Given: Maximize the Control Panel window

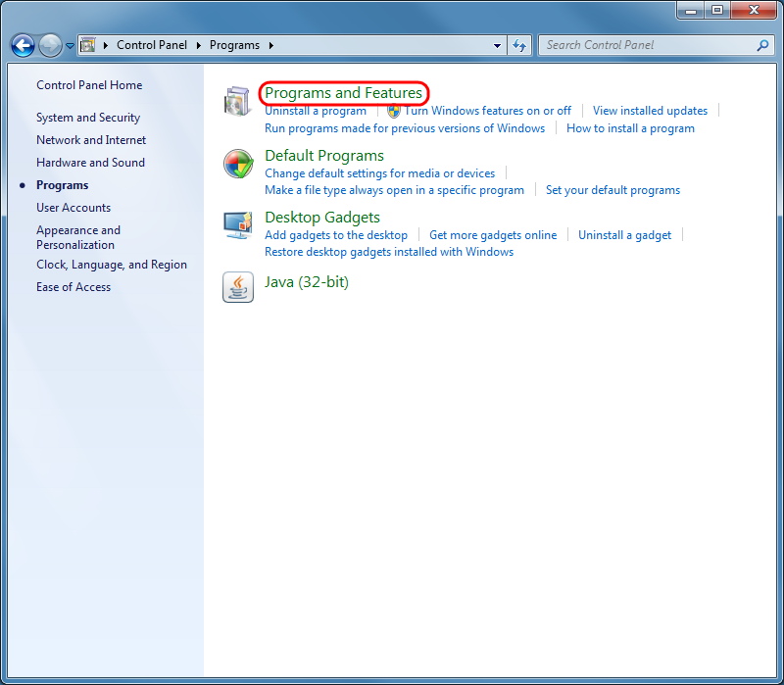Looking at the screenshot, I should coord(717,10).
